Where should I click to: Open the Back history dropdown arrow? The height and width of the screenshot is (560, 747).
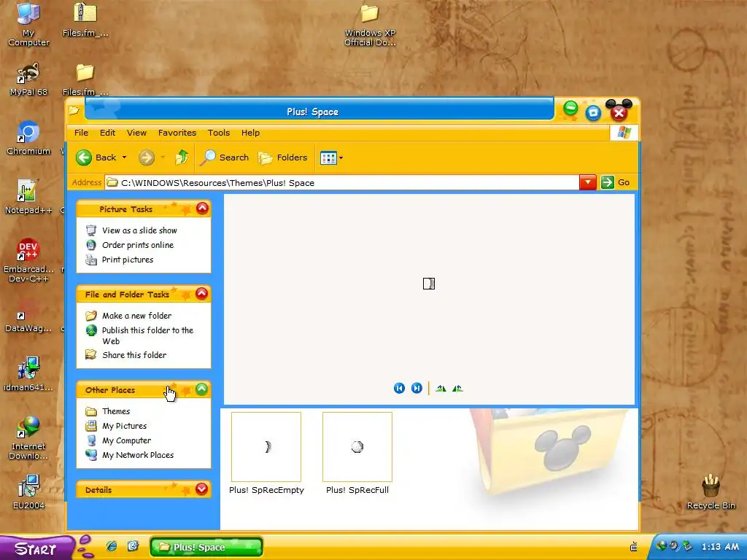[124, 157]
